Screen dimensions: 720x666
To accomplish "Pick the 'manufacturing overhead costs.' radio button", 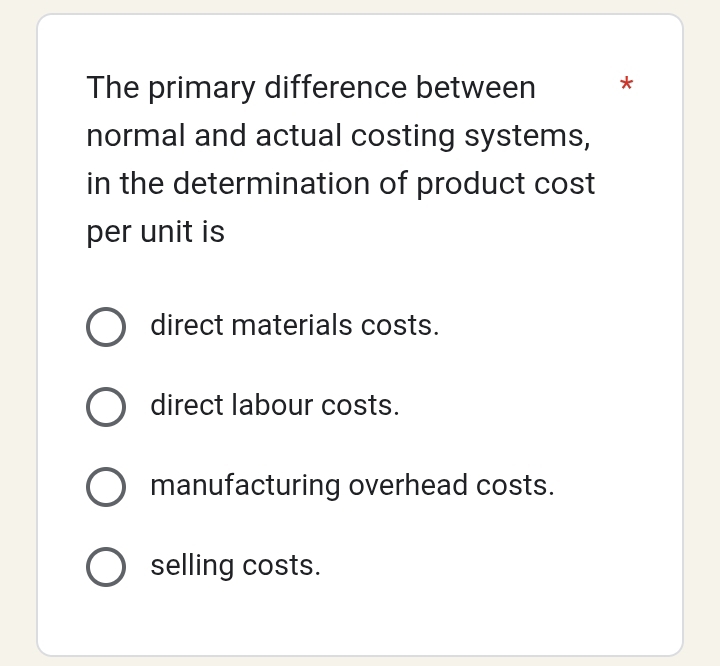I will click(106, 487).
